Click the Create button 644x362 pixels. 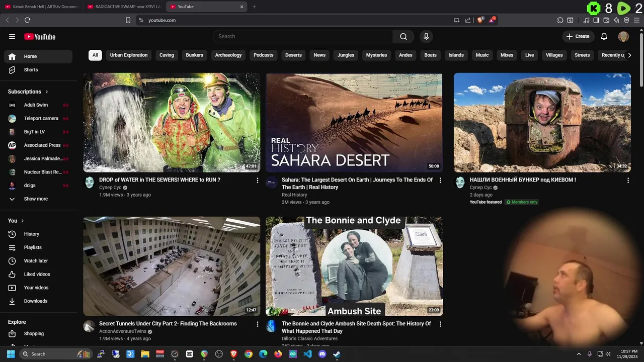coord(578,36)
